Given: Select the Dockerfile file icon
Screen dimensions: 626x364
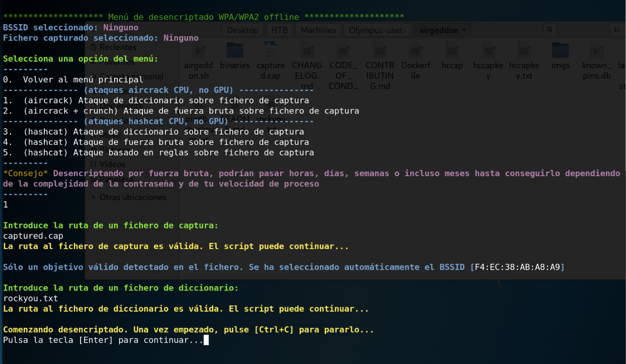Looking at the screenshot, I should point(416,51).
